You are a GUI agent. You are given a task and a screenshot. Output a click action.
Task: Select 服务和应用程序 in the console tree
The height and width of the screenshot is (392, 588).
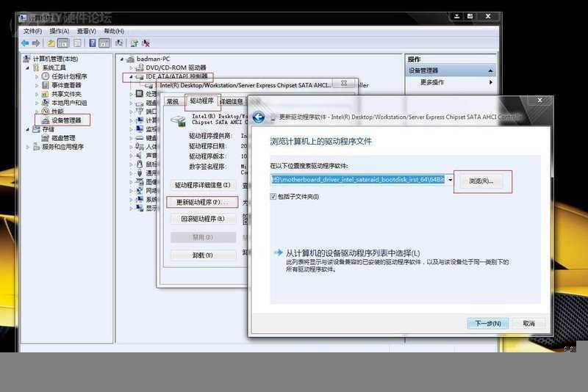62,147
